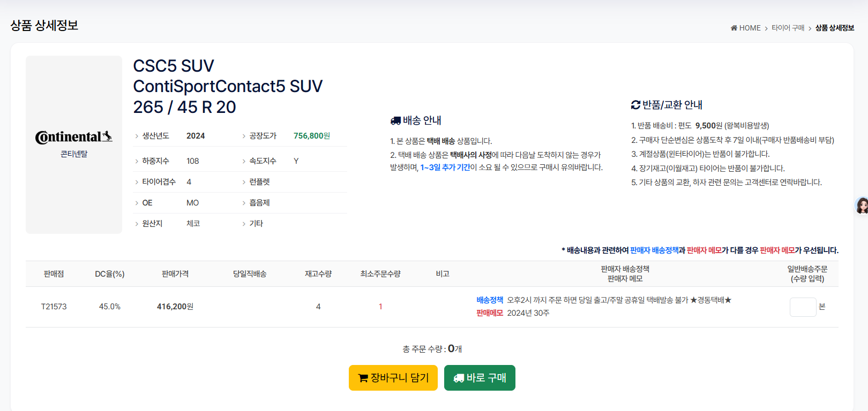Open the chat assistant avatar icon
Screen dimensions: 868x411
click(x=862, y=205)
